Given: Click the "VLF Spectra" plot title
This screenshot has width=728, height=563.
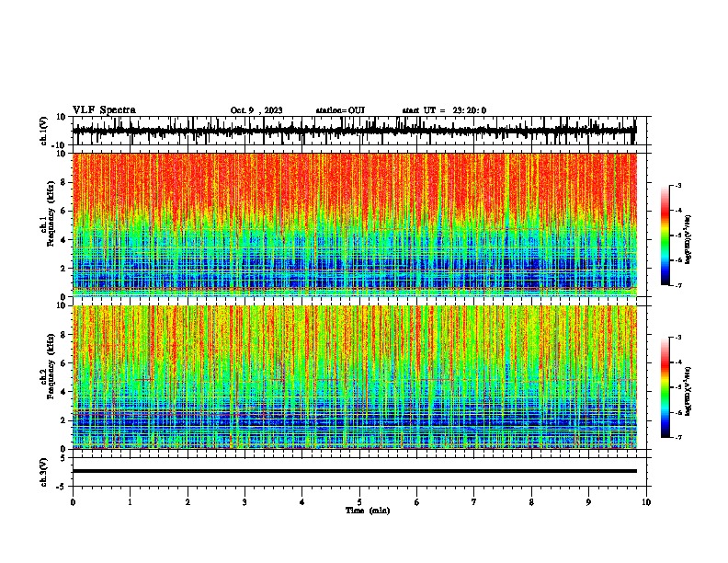Looking at the screenshot, I should click(104, 110).
